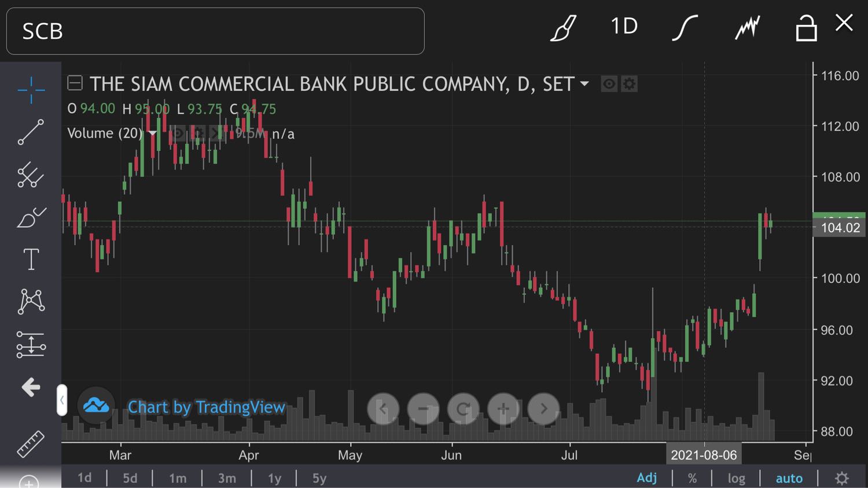Viewport: 868px width, 488px height.
Task: Select the 5d time range
Action: (130, 478)
